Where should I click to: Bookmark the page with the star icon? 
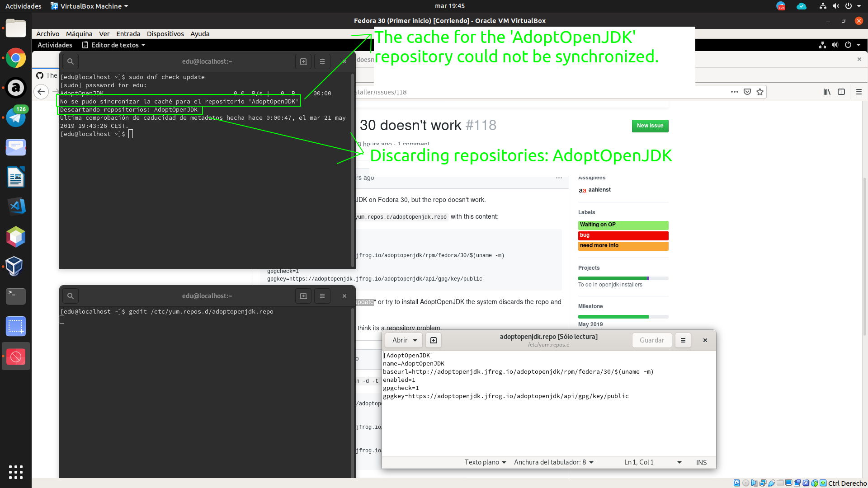point(760,92)
